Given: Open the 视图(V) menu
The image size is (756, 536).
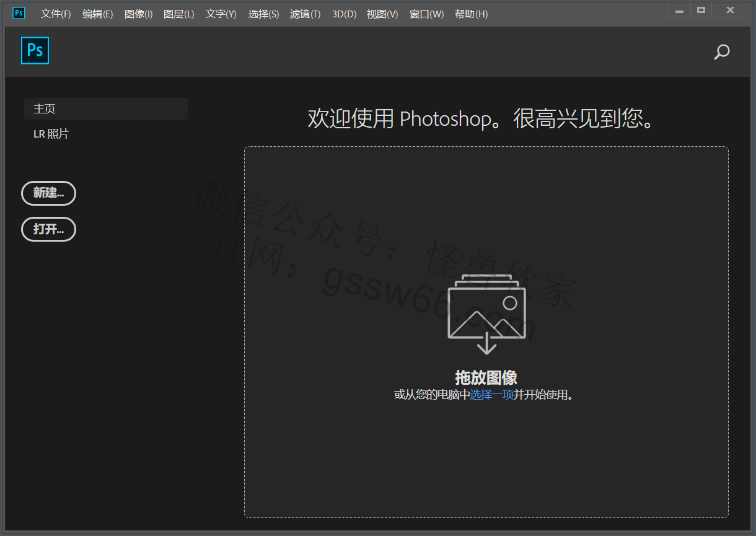Looking at the screenshot, I should click(x=382, y=14).
